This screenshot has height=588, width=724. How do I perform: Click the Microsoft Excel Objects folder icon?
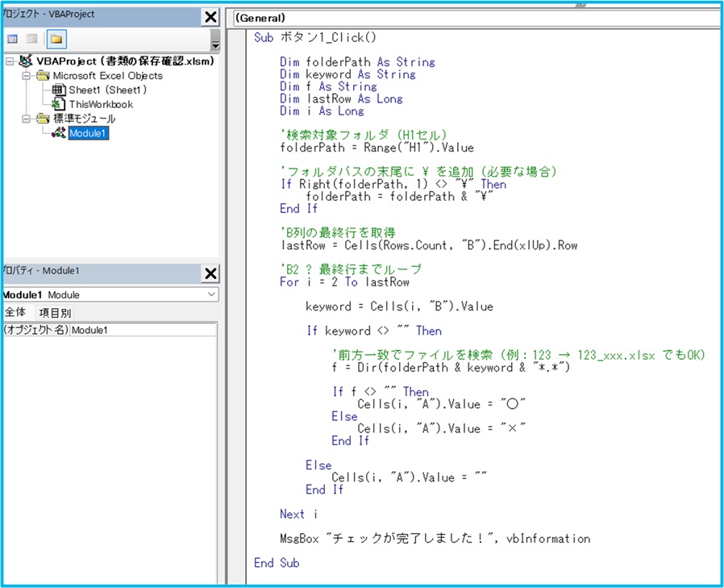click(x=42, y=76)
